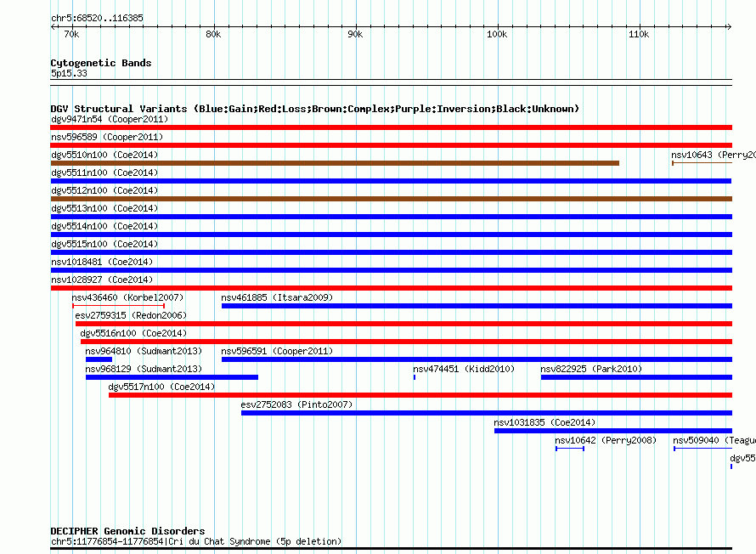Select the 5p15.33 band label
The width and height of the screenshot is (756, 554).
tap(69, 74)
